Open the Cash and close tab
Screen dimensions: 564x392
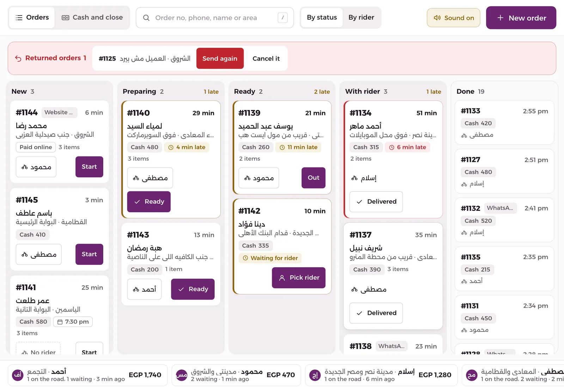click(92, 18)
